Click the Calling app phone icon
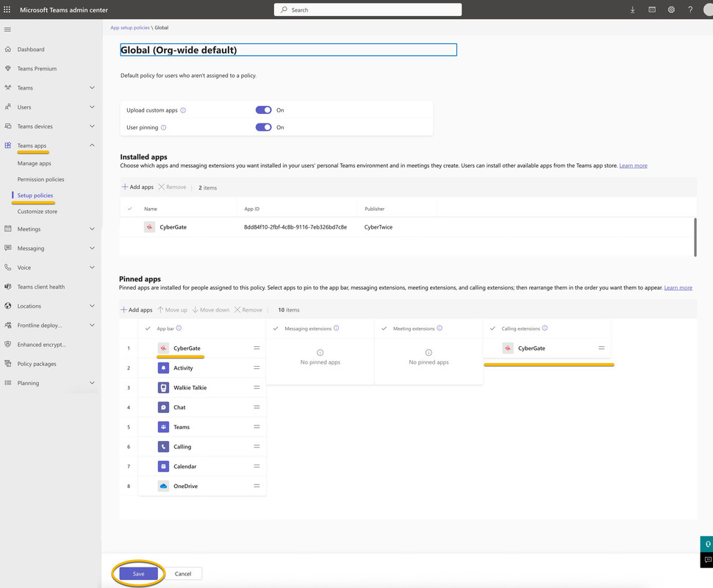Screen dimensions: 713x588 163,447
